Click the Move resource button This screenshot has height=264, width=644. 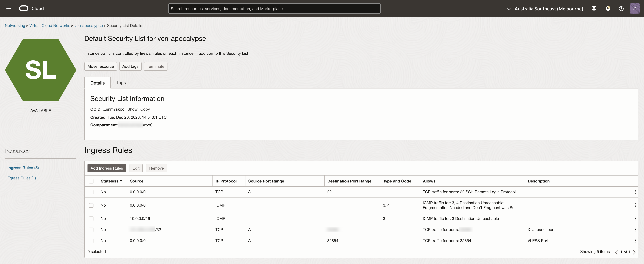[x=101, y=66]
